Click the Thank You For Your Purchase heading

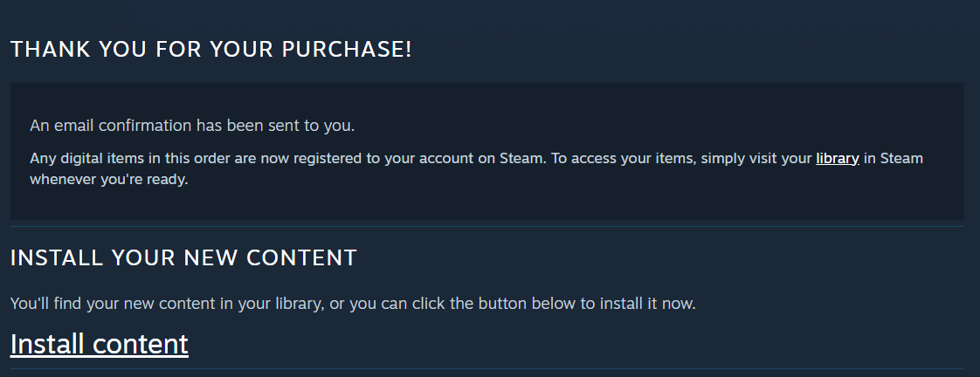pyautogui.click(x=210, y=50)
